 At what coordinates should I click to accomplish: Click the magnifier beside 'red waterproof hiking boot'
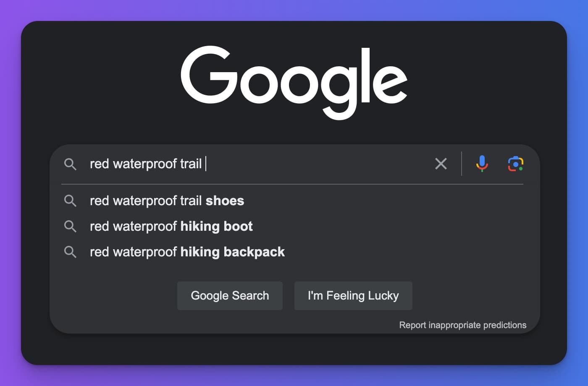click(x=71, y=226)
